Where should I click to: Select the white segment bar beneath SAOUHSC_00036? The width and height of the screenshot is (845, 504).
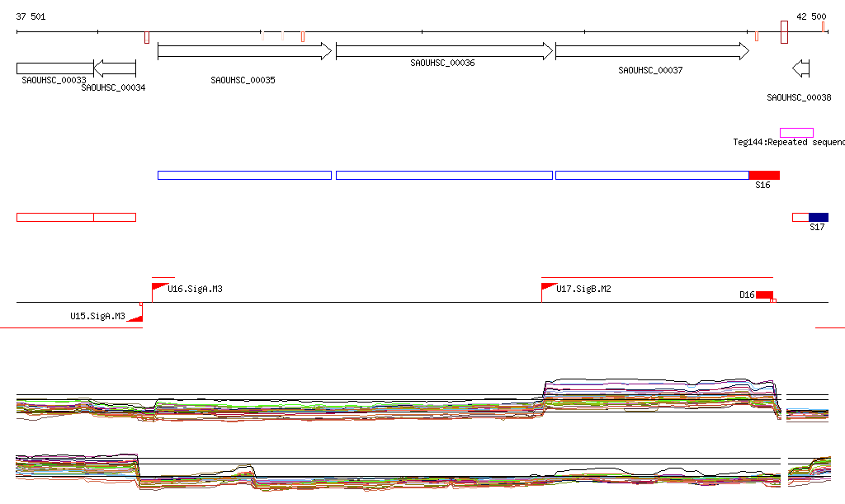444,175
